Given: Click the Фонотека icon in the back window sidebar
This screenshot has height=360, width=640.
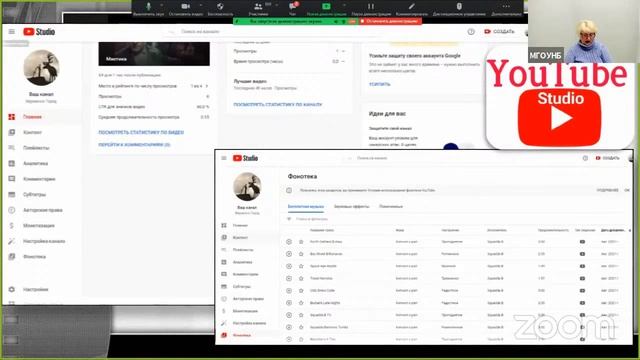Looking at the screenshot, I should coord(11,256).
